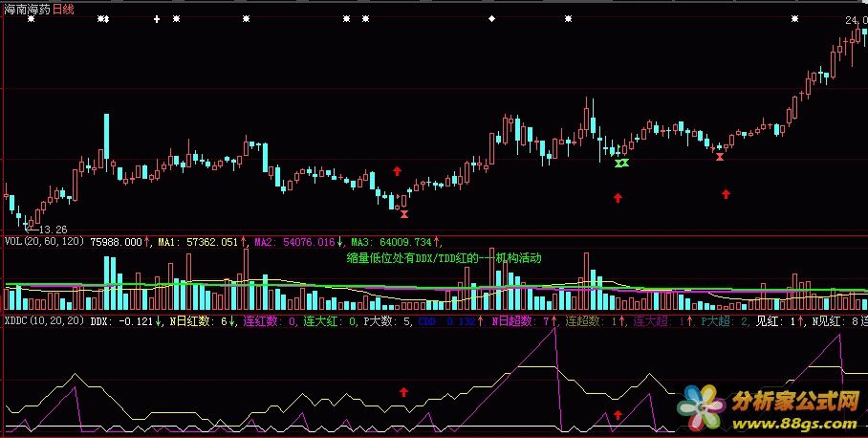Open XDDC(10,20,20) indicator parameter label
The image size is (868, 438).
43,321
